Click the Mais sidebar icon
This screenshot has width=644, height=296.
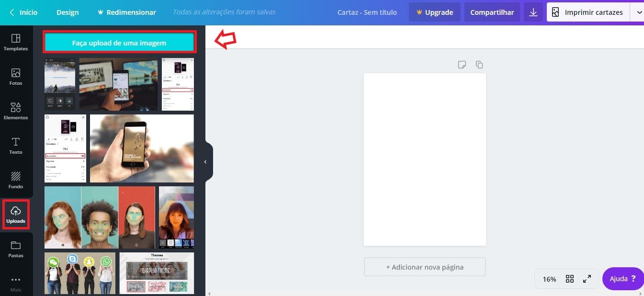coord(16,283)
